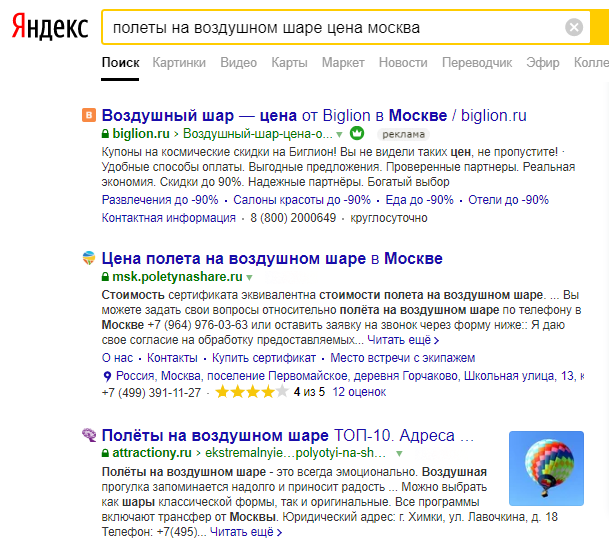Click the phone number 8 (800) 2000649
Viewport: 609px width, 546px height.
tap(293, 218)
